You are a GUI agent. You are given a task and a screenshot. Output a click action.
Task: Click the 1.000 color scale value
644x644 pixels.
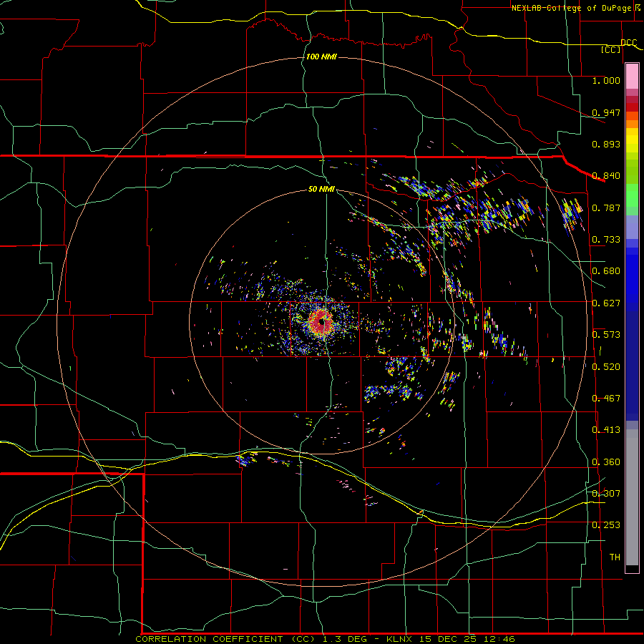[606, 80]
